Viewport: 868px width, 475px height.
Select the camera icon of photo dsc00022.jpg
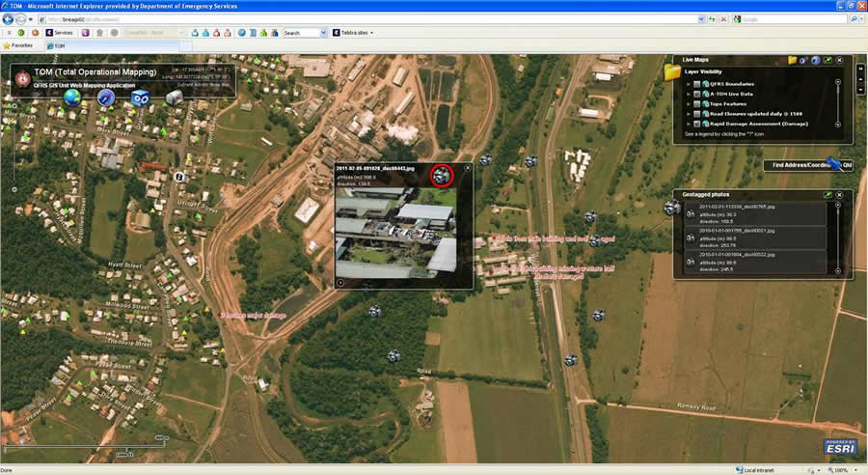point(691,262)
